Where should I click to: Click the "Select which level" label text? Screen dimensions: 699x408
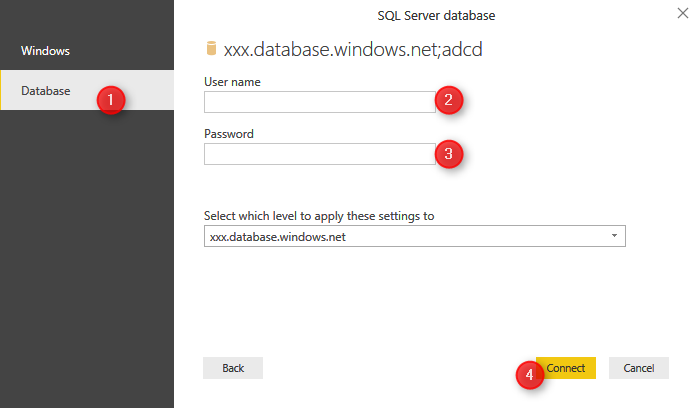pyautogui.click(x=319, y=215)
